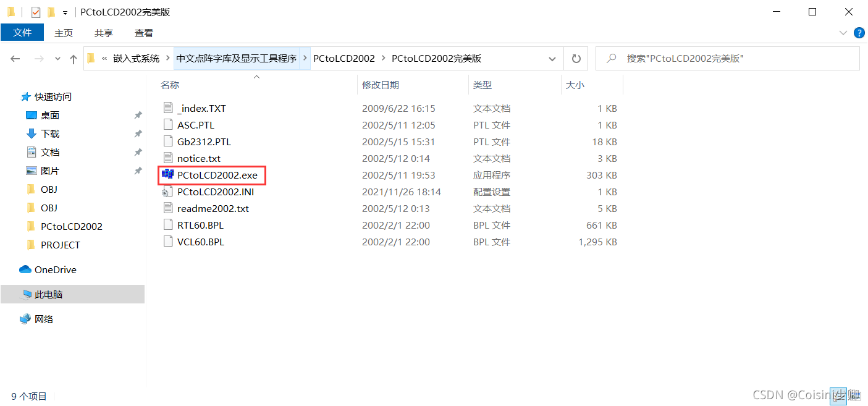Open the 文件 (File) ribbon tab
Viewport: 868px width, 406px height.
[x=22, y=33]
